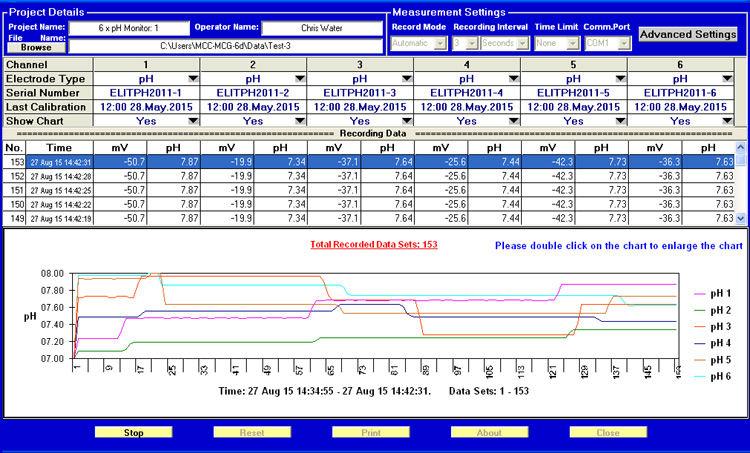Click the Close button at the bottom
The height and width of the screenshot is (453, 750).
click(x=608, y=433)
